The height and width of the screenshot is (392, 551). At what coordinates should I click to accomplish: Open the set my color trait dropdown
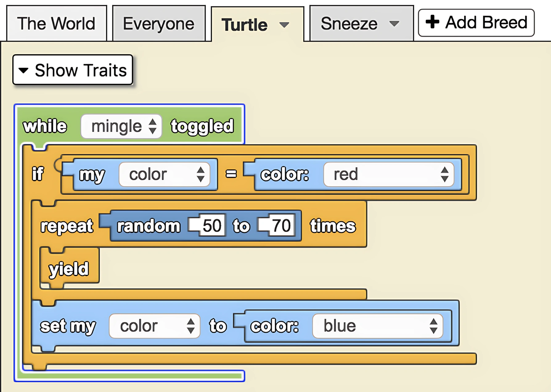click(x=155, y=326)
